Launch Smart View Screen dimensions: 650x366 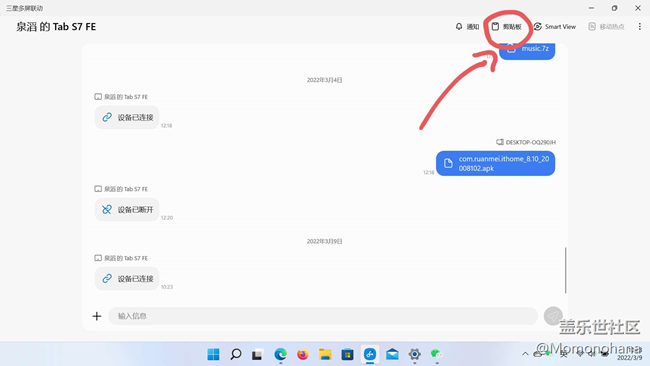(555, 27)
